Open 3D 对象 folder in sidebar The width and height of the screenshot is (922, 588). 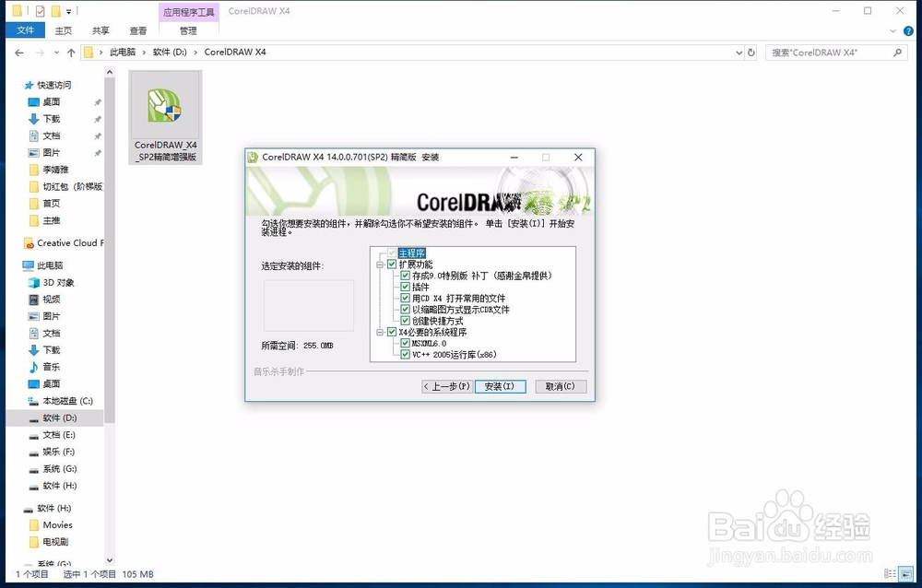(58, 282)
